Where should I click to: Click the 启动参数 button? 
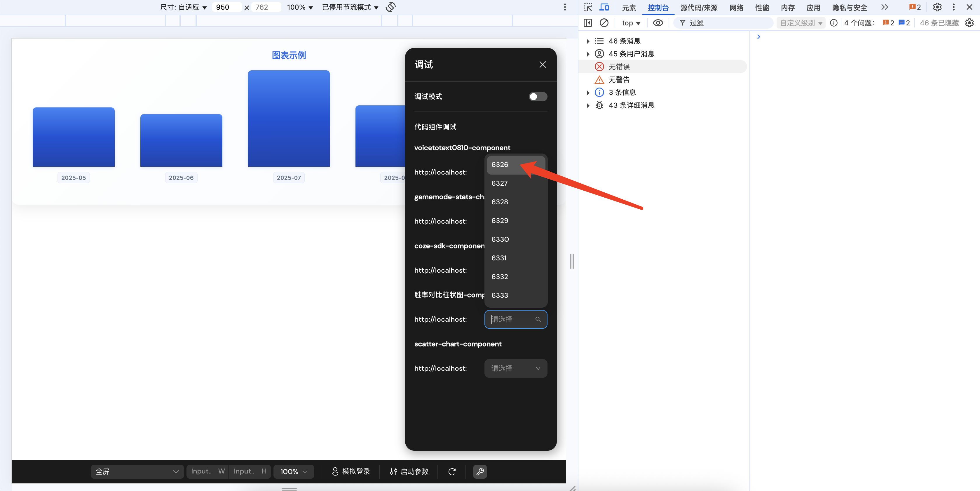tap(409, 472)
